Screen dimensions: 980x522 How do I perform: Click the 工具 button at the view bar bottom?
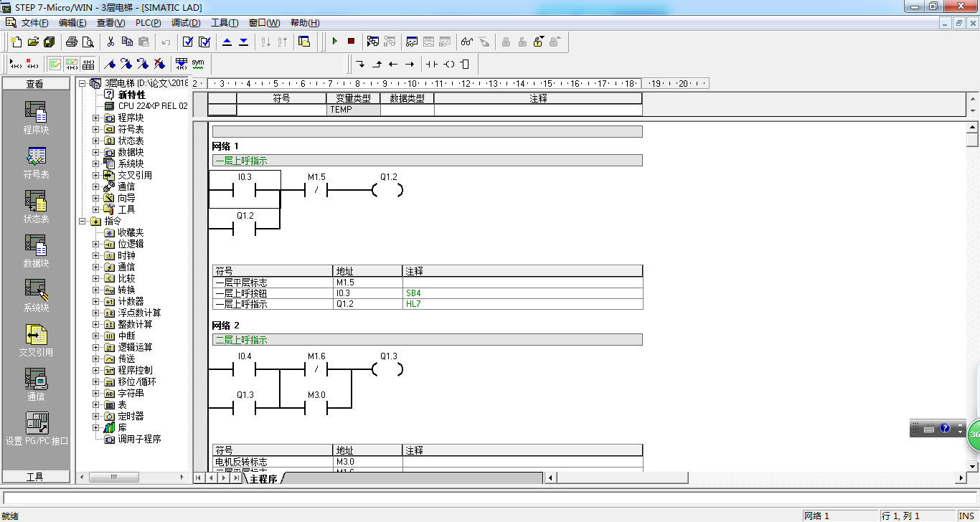click(36, 477)
